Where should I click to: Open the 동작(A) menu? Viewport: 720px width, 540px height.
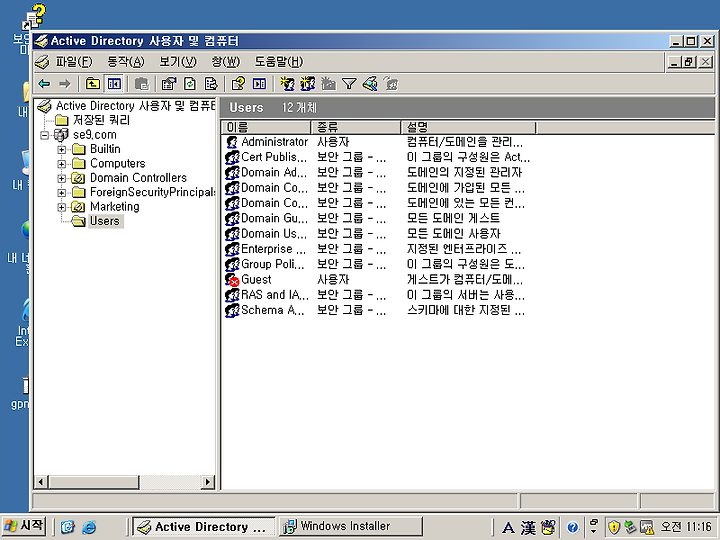126,62
